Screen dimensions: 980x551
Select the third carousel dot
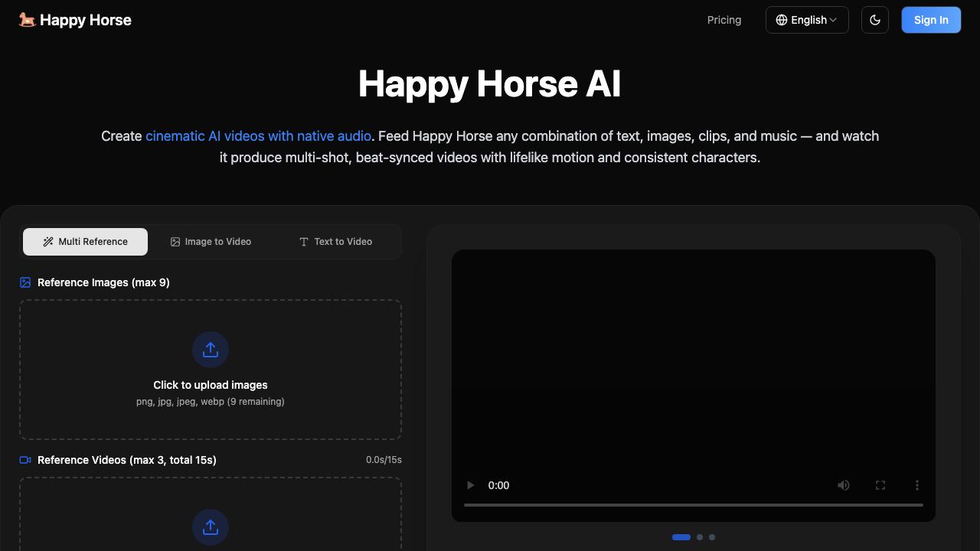[712, 537]
